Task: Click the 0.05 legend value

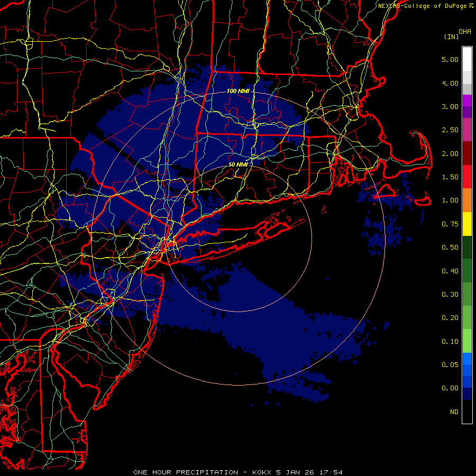Action: [x=450, y=365]
